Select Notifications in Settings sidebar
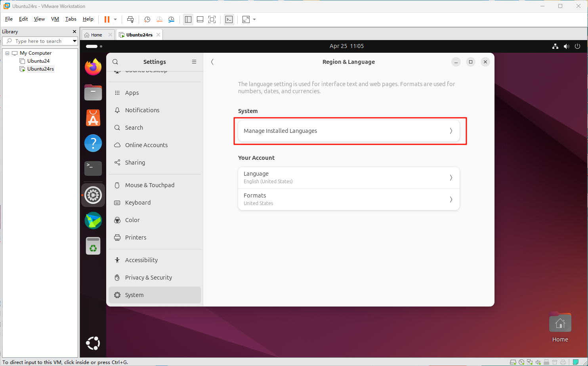588x366 pixels. pos(155,110)
